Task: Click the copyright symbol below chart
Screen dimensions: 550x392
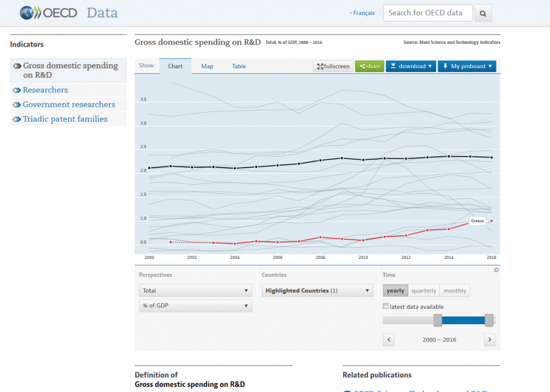Action: 496,270
